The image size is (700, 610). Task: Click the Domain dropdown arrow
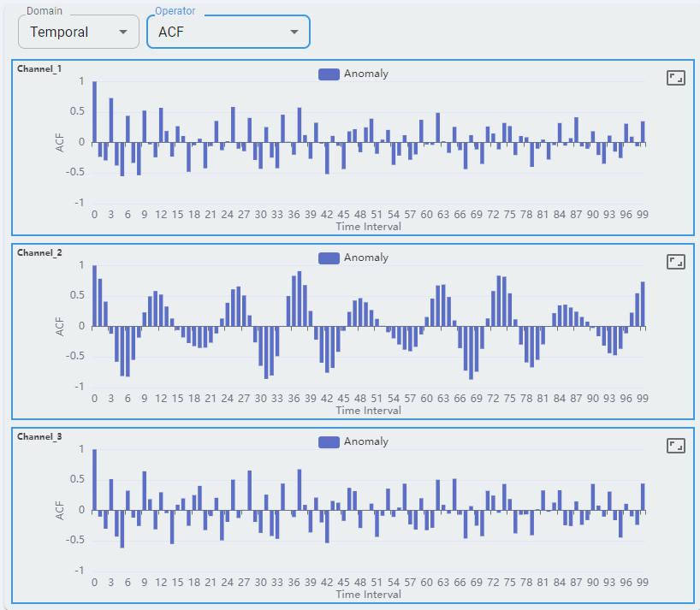[x=123, y=32]
